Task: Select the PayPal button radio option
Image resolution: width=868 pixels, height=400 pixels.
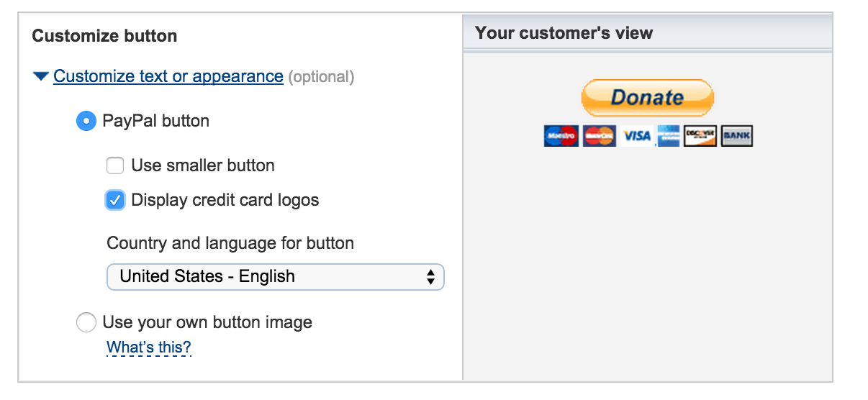Action: [86, 121]
